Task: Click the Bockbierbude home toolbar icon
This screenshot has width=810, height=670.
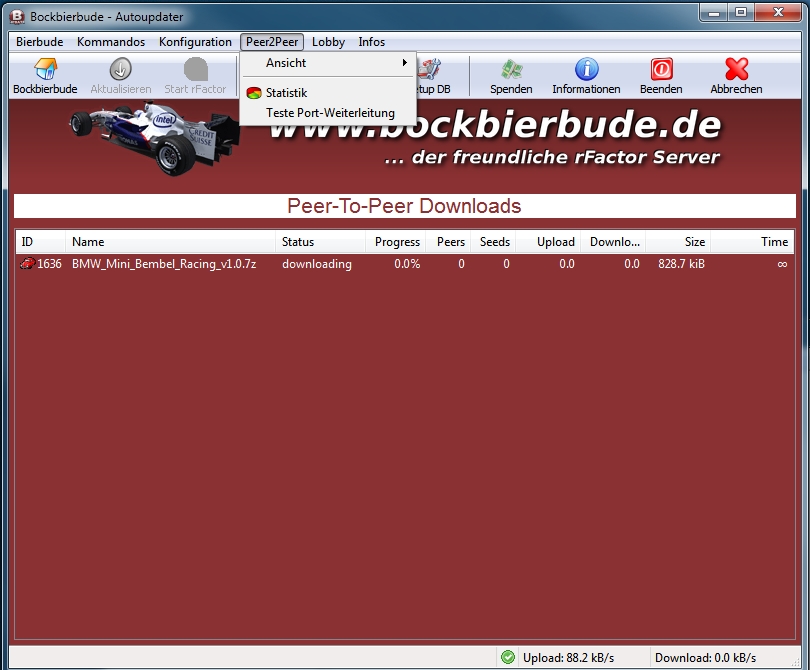Action: click(45, 70)
